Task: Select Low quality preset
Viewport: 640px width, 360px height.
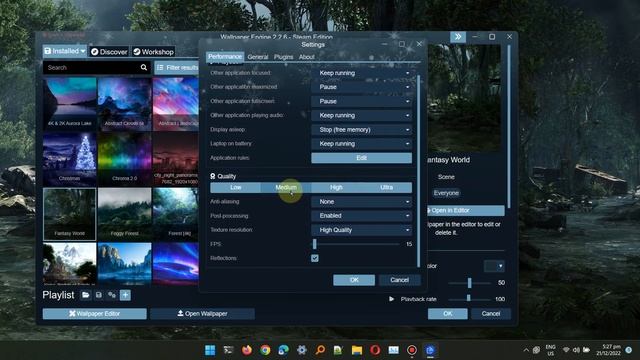Action: (x=236, y=187)
